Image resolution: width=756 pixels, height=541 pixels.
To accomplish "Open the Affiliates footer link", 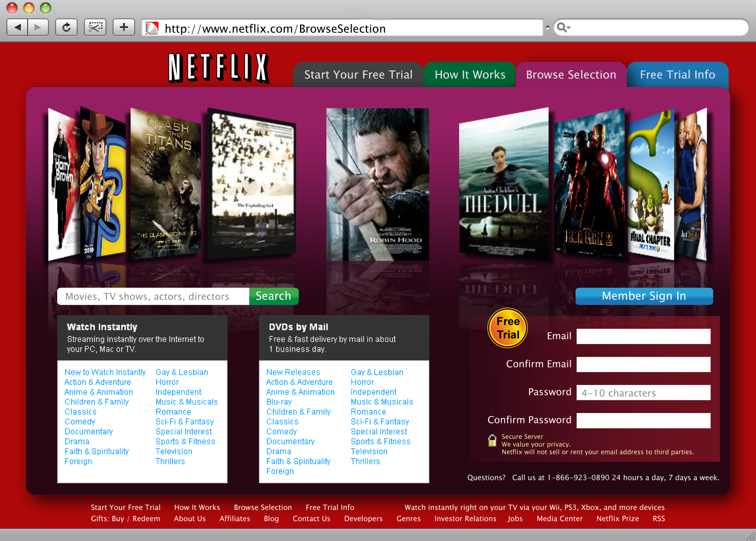I will click(x=235, y=519).
